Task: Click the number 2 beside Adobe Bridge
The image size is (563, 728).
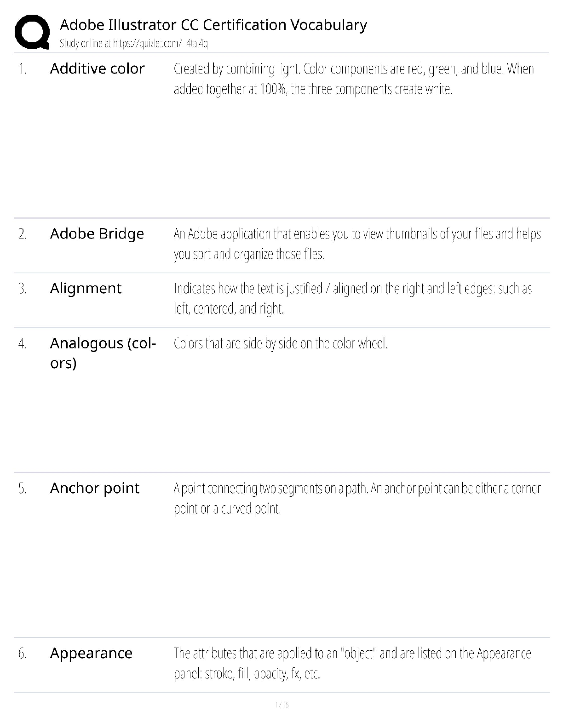Action: coord(23,234)
